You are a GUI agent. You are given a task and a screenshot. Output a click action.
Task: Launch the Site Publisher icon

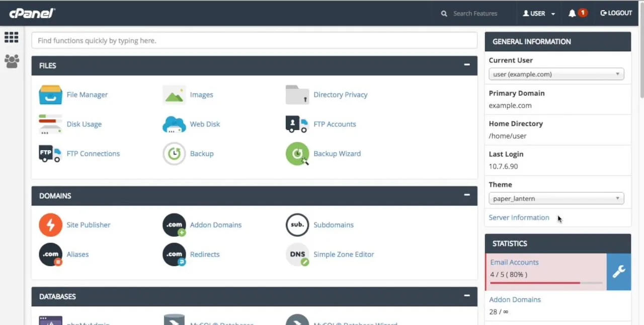[x=50, y=225]
